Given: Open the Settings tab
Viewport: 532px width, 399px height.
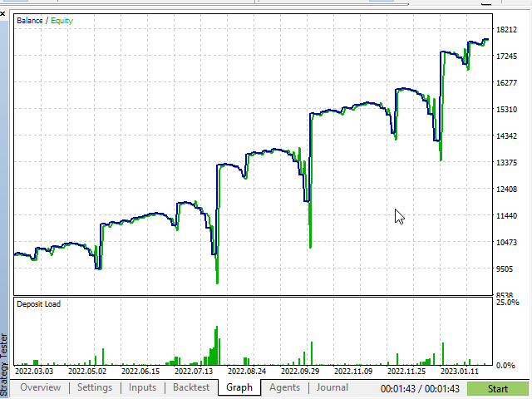Looking at the screenshot, I should point(95,387).
